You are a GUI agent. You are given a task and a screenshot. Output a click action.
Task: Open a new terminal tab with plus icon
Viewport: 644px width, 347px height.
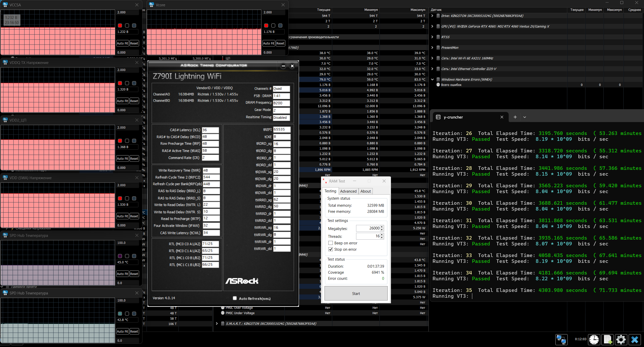pyautogui.click(x=515, y=117)
